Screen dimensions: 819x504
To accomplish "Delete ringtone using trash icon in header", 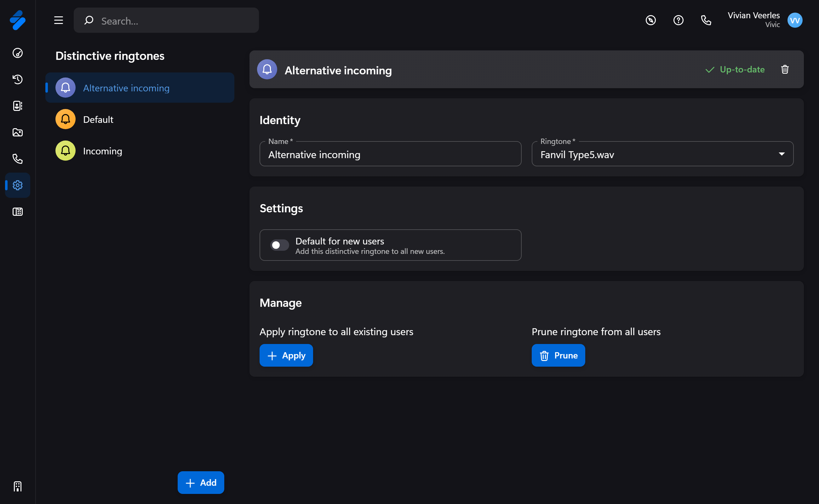I will [x=785, y=69].
